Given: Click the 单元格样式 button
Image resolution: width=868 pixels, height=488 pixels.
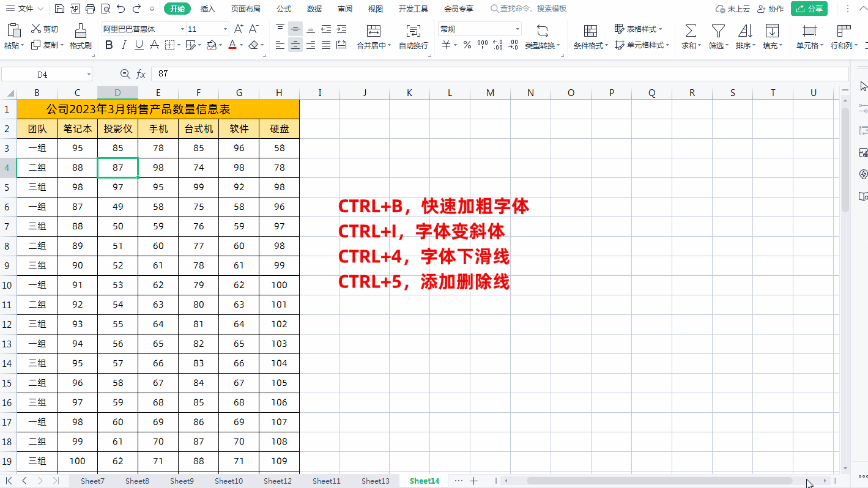Looking at the screenshot, I should click(x=642, y=45).
